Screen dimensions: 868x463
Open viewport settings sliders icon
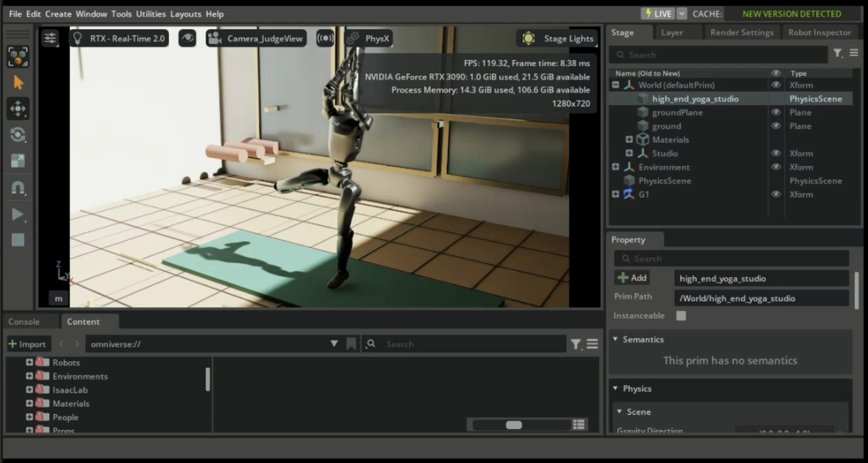pos(50,38)
